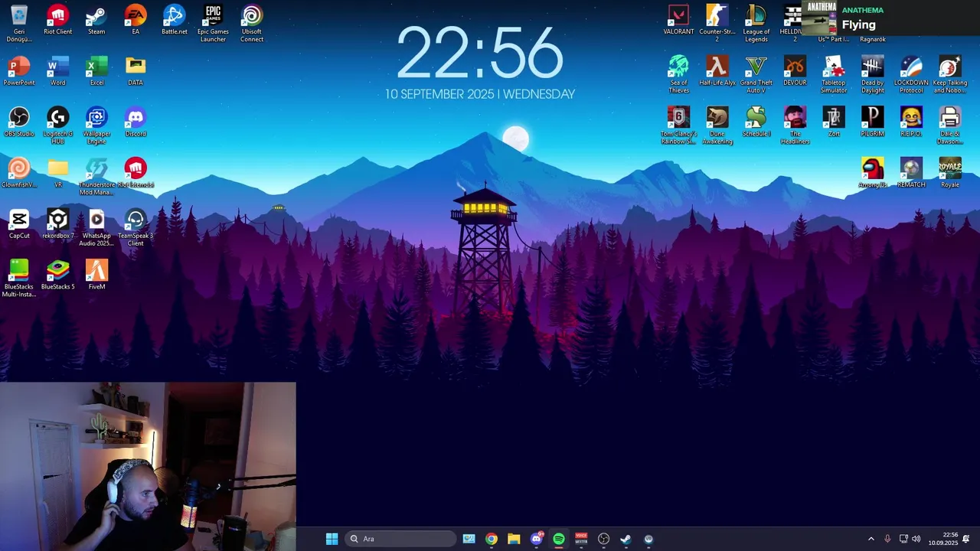Launch CapCut from the desktop

click(19, 224)
